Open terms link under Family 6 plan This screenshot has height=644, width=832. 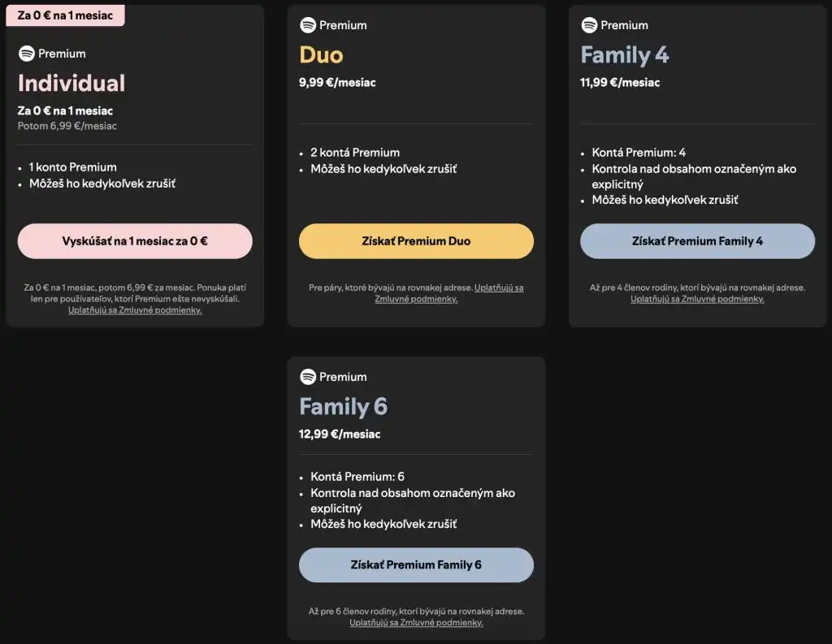pos(416,623)
